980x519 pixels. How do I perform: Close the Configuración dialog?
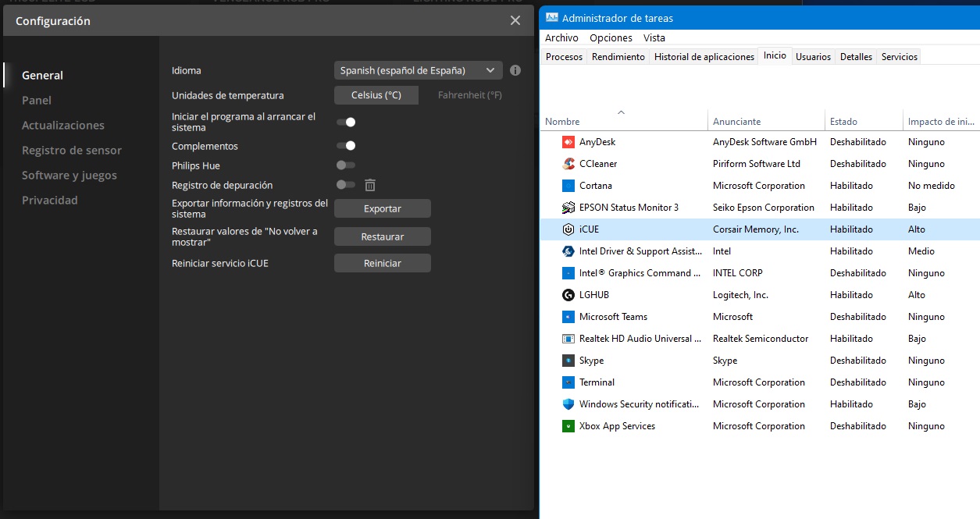pos(515,21)
